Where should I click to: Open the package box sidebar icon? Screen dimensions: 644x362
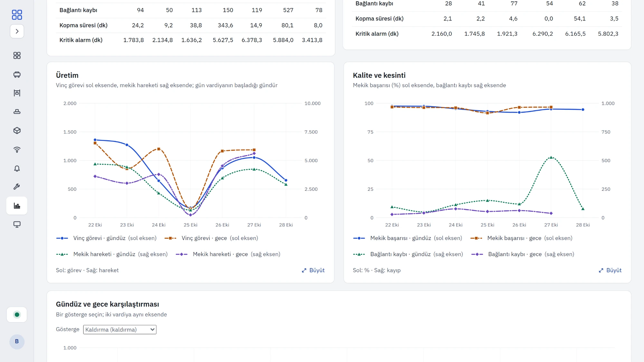point(17,131)
